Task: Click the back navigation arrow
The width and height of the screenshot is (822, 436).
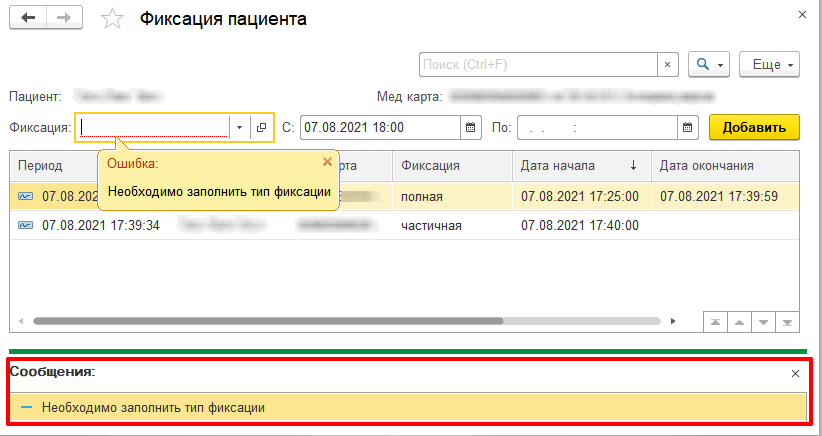Action: tap(28, 19)
